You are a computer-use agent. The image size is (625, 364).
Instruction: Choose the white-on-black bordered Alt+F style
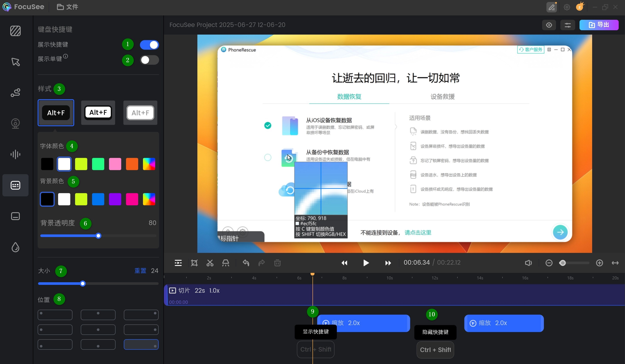[x=98, y=112]
